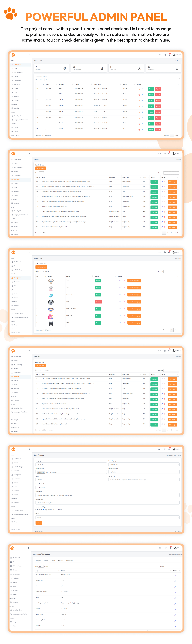Click edit pencil for Wishlist translation row
Screen dimensions: 192x644
[x=175, y=609]
